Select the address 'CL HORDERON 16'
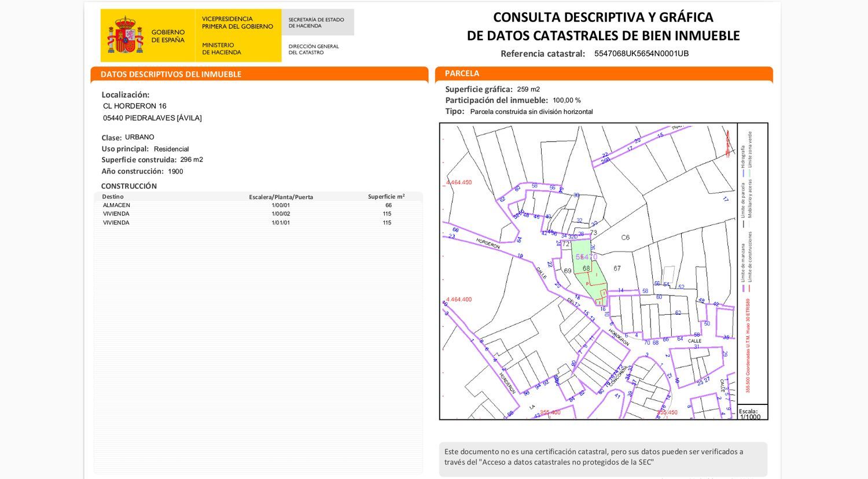Image resolution: width=868 pixels, height=479 pixels. point(135,106)
